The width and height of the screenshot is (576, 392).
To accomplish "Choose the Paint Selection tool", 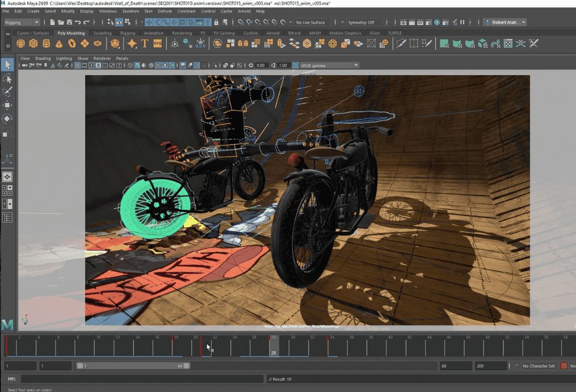I will pyautogui.click(x=8, y=92).
